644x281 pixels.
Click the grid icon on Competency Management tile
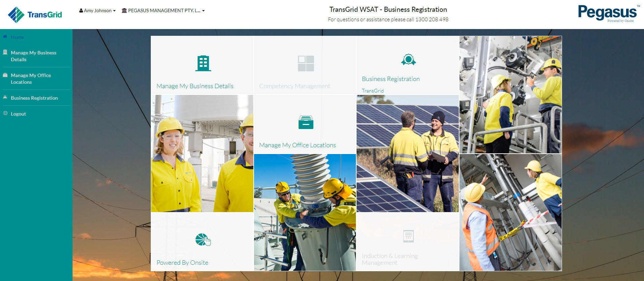coord(306,63)
